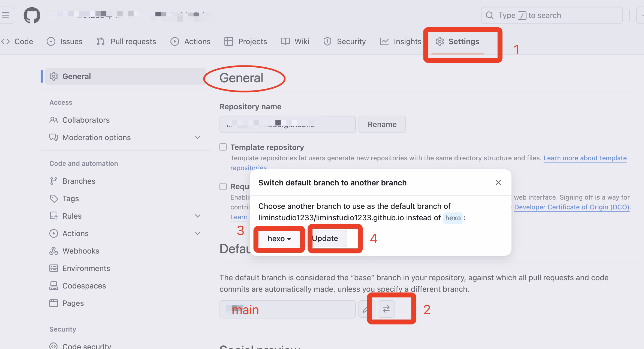
Task: Open the hamburger navigation menu
Action: 5,15
